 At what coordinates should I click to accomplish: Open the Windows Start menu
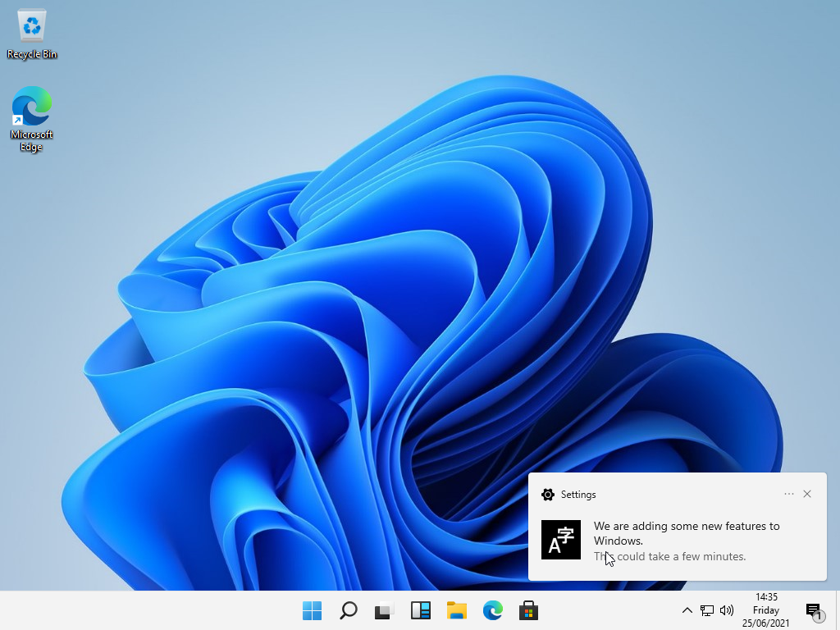coord(312,610)
